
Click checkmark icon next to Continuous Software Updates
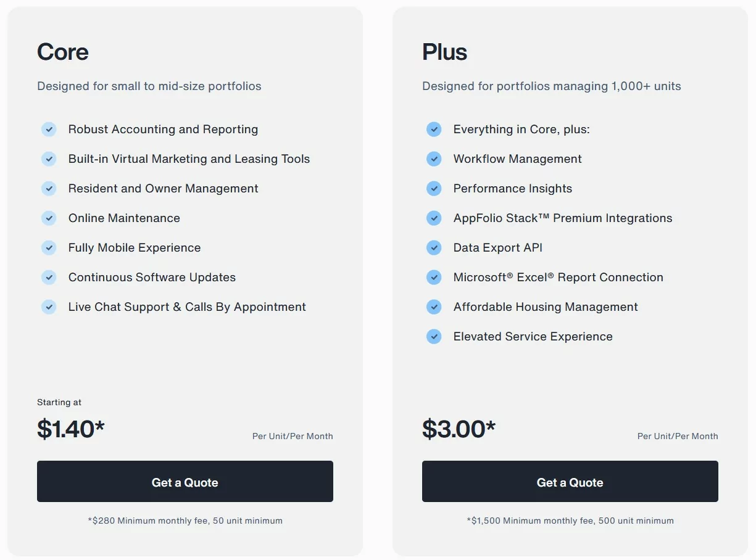[49, 278]
